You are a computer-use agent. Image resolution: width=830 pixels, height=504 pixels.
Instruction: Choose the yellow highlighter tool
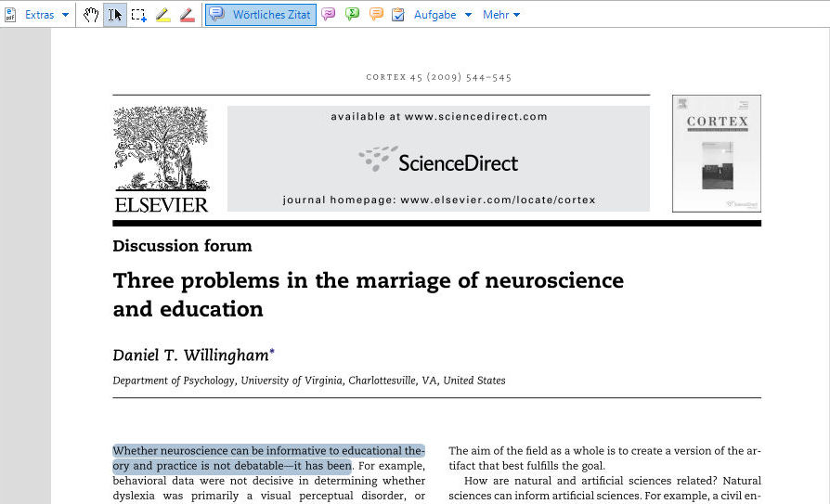tap(162, 15)
